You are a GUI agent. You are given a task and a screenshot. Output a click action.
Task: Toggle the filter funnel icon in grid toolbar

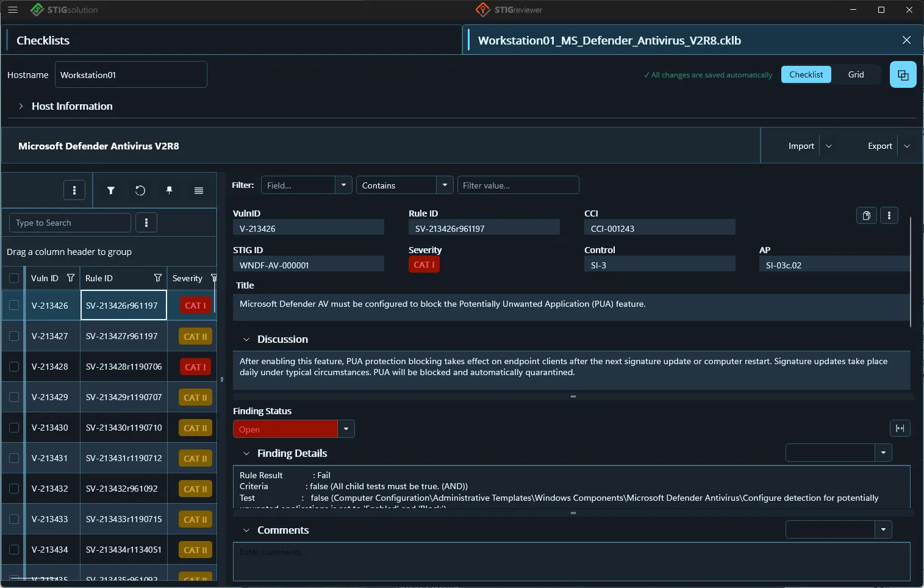pos(111,190)
